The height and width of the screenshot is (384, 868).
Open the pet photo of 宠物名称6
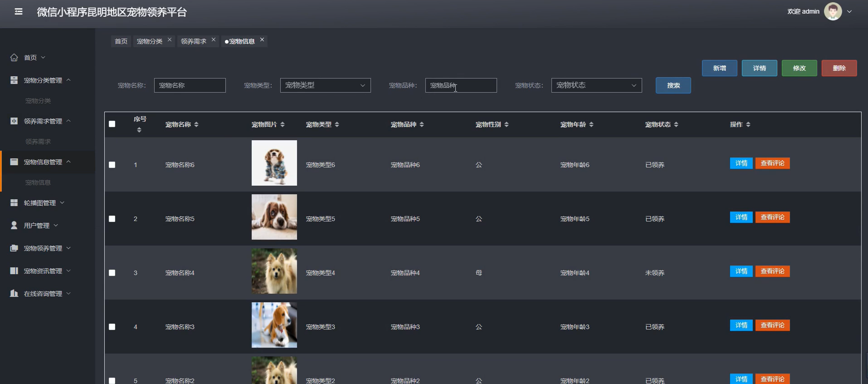tap(274, 163)
